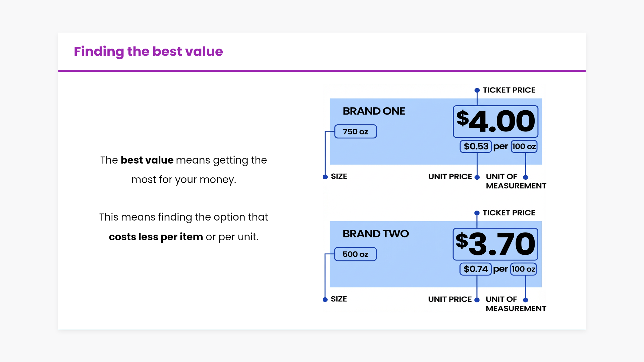Click the $4.00 ticket price box
Viewport: 644px width, 362px height.
[495, 121]
